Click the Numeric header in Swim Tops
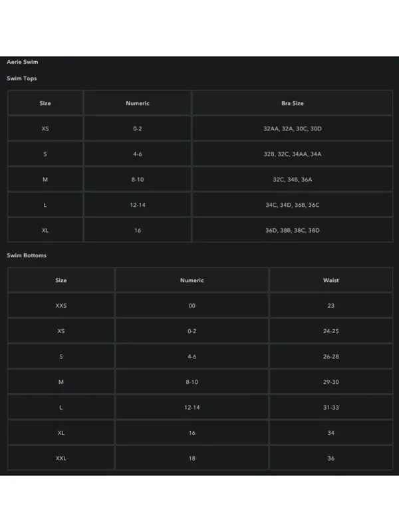 tap(138, 103)
